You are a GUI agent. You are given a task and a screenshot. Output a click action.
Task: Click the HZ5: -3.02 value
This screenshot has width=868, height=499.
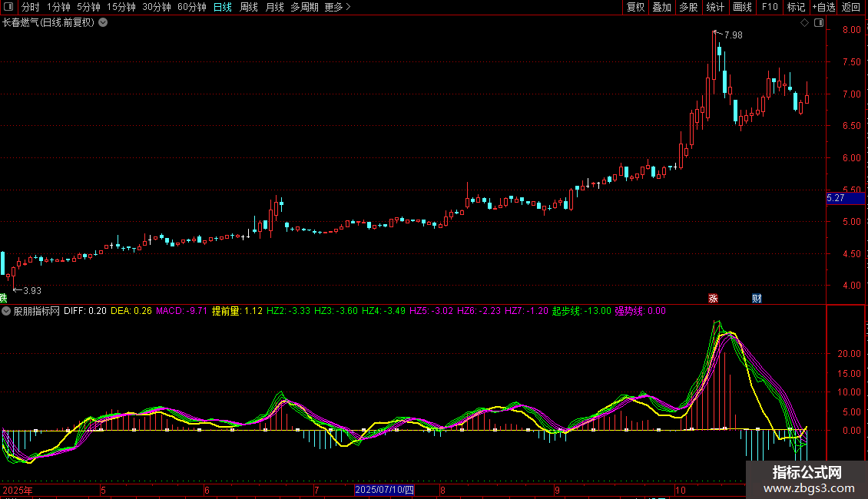431,311
